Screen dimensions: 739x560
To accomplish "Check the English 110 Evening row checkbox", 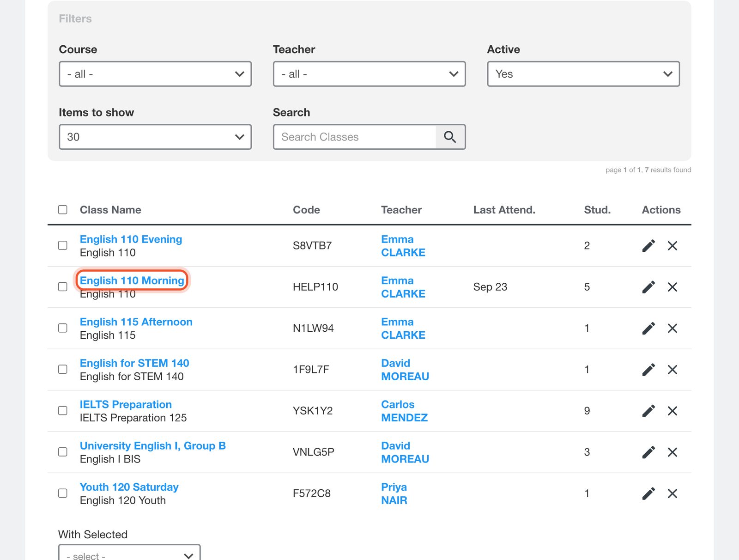I will (63, 245).
